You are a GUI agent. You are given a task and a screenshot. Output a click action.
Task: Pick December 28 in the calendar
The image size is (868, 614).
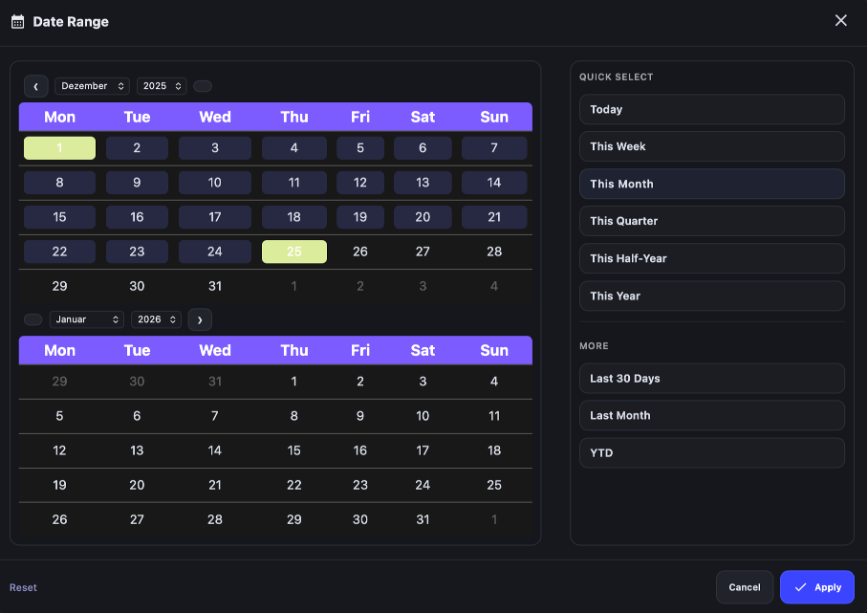(x=494, y=252)
